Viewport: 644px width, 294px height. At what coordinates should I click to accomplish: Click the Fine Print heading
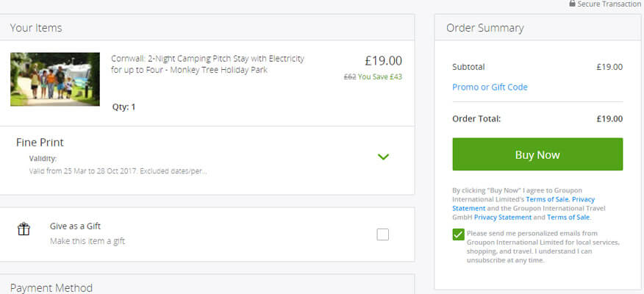(x=40, y=143)
